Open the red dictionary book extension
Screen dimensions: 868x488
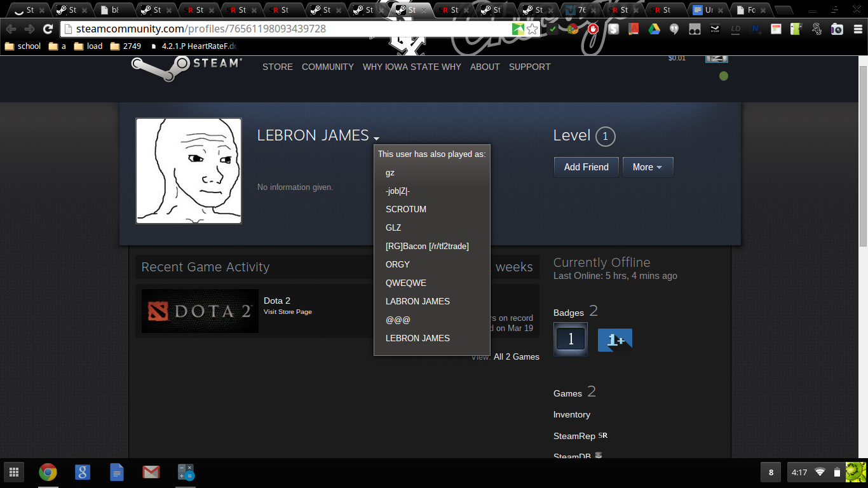point(633,29)
